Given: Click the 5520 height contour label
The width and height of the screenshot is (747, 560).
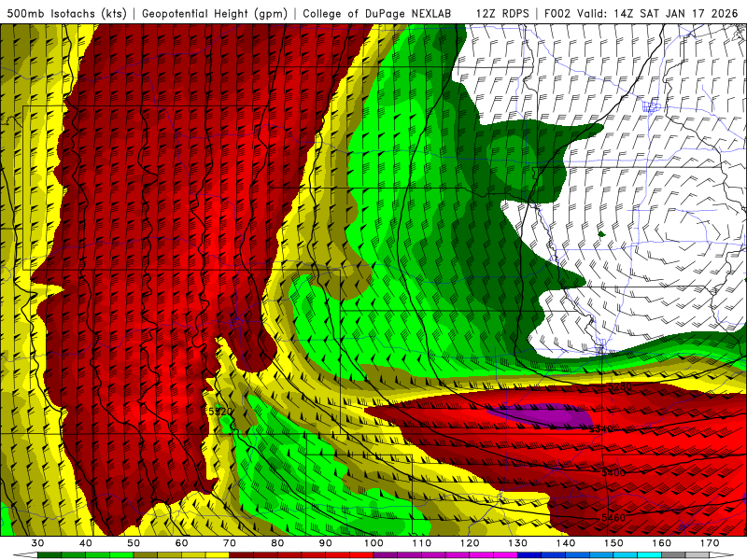Looking at the screenshot, I should coord(220,411).
